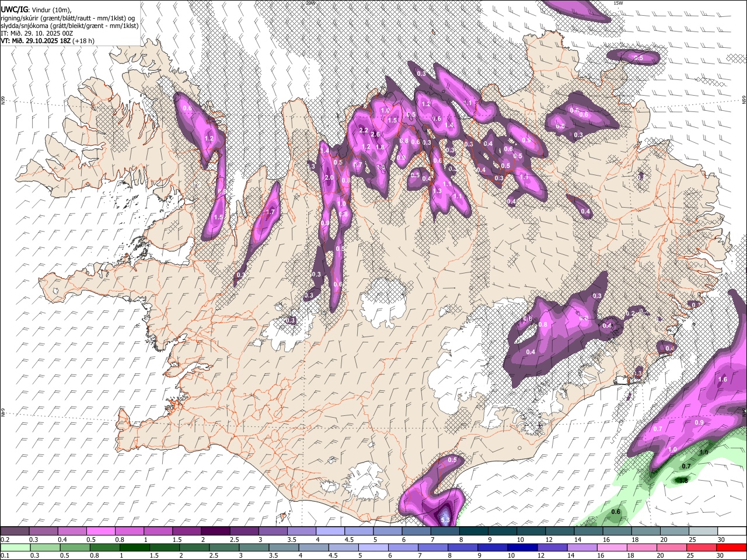
Task: Click the pale green swatch between 0.1 and 0.3
Action: (15, 547)
